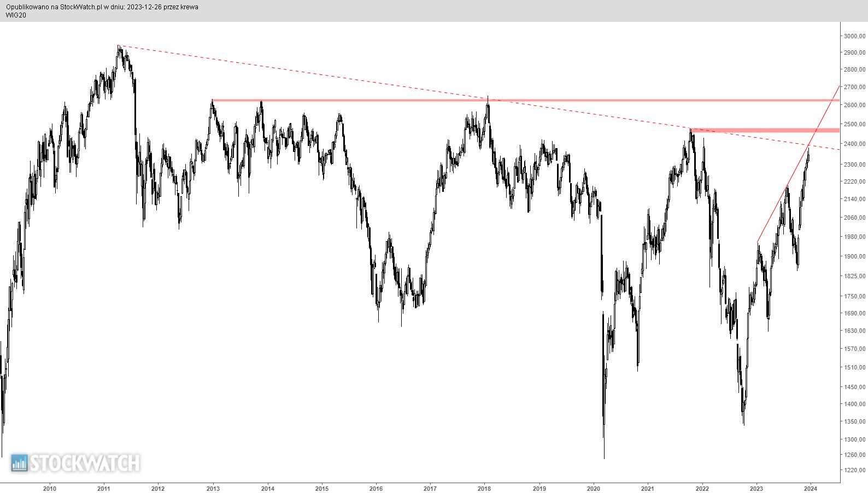Click the 2800,00 price axis label
Image resolution: width=868 pixels, height=493 pixels.
pyautogui.click(x=854, y=70)
